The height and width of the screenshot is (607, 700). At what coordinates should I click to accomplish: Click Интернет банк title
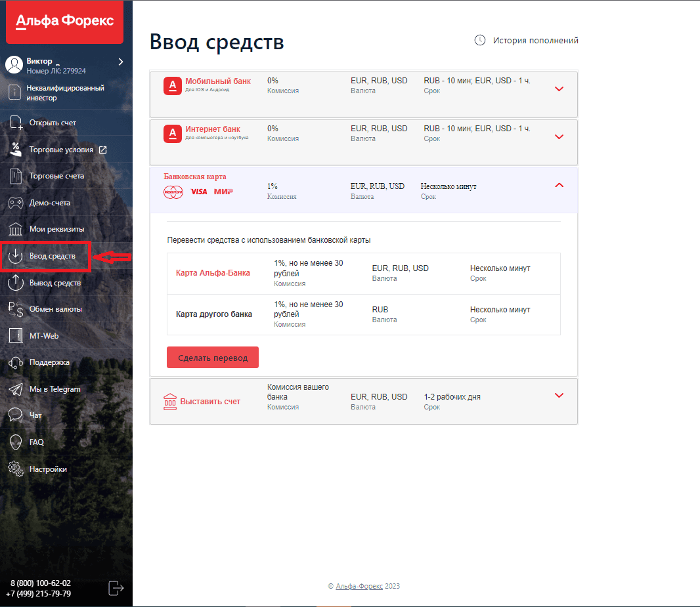(213, 129)
